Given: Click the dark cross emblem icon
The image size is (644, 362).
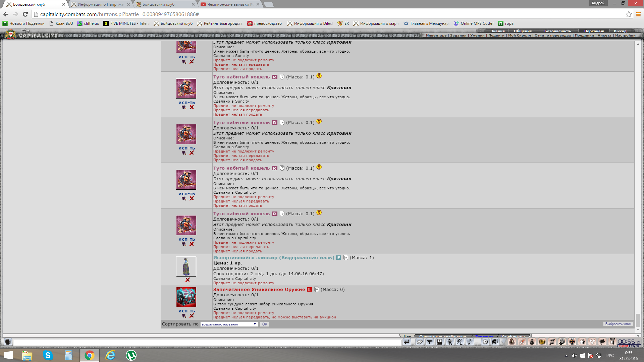Looking at the screenshot, I should (572, 342).
